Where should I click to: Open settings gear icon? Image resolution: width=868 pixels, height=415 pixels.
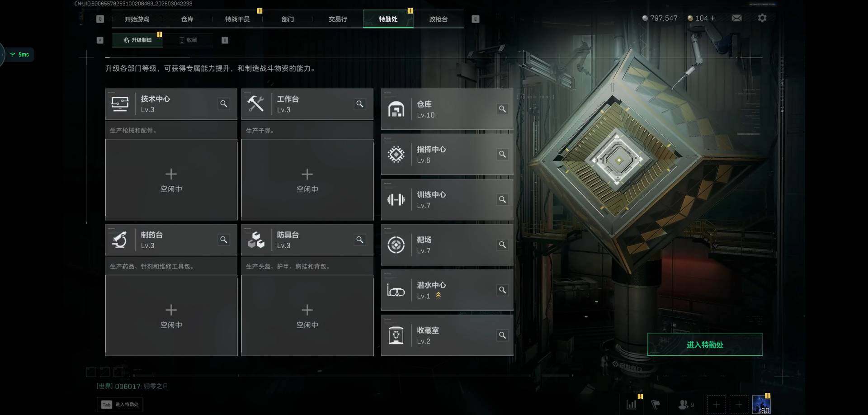762,18
